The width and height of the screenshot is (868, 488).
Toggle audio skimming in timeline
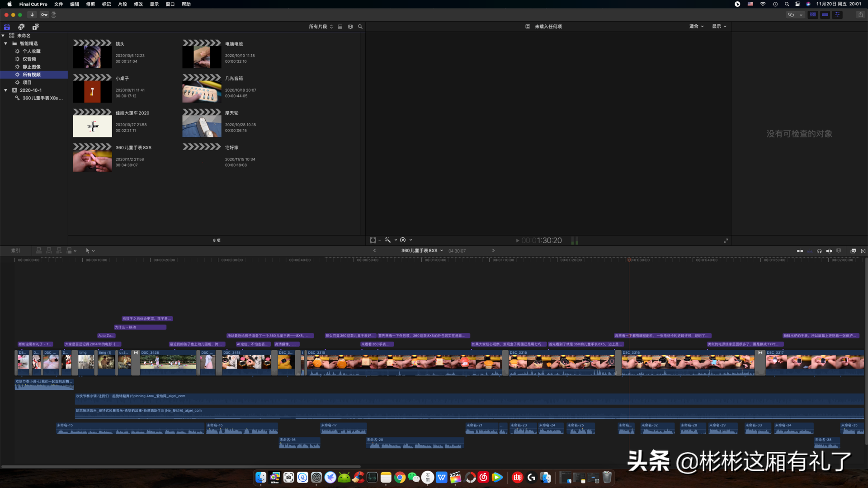click(810, 251)
